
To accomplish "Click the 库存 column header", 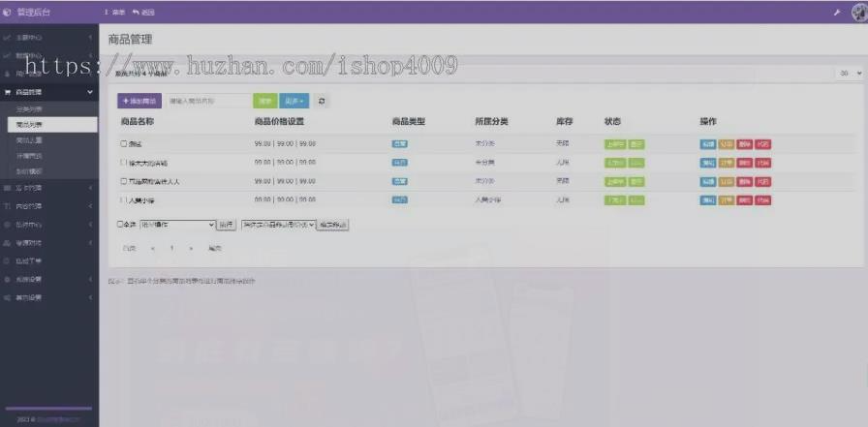I will [x=565, y=122].
